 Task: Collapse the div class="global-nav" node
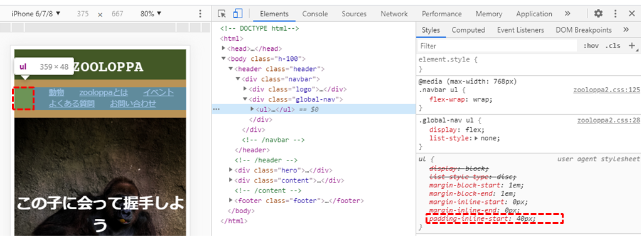[x=245, y=99]
